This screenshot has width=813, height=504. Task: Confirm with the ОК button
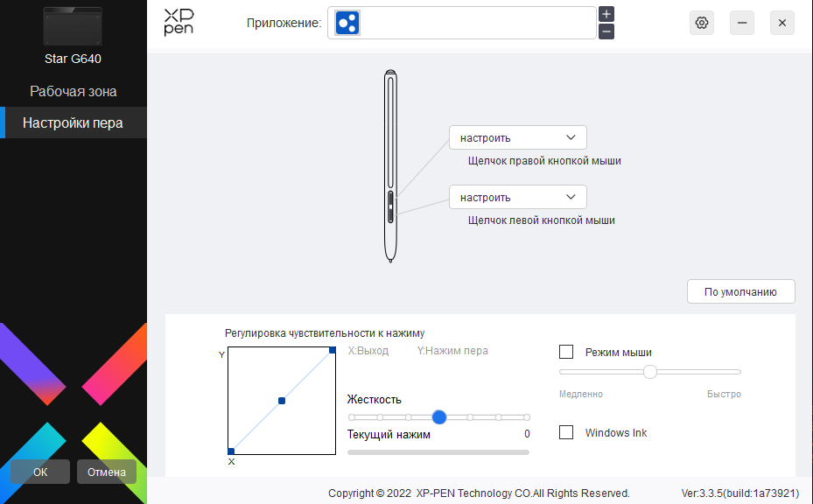click(x=40, y=472)
